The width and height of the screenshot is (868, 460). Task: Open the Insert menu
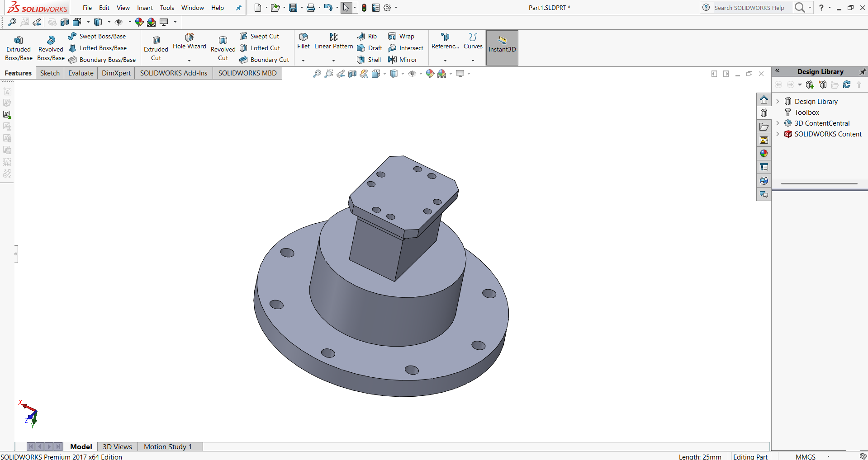click(145, 8)
